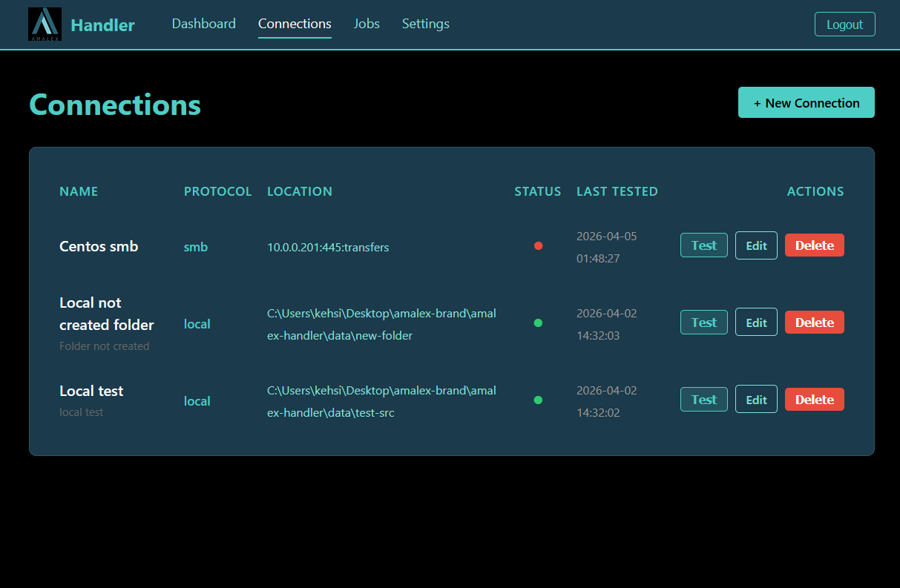Image resolution: width=900 pixels, height=588 pixels.
Task: Click the new-folder location path
Action: point(381,324)
